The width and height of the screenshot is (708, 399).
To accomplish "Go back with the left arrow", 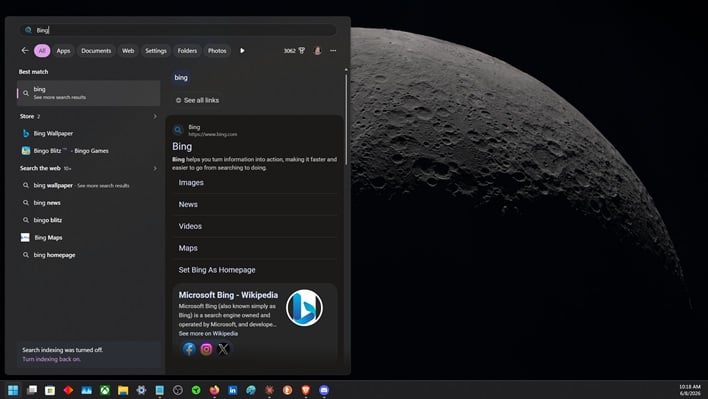I will pyautogui.click(x=25, y=51).
